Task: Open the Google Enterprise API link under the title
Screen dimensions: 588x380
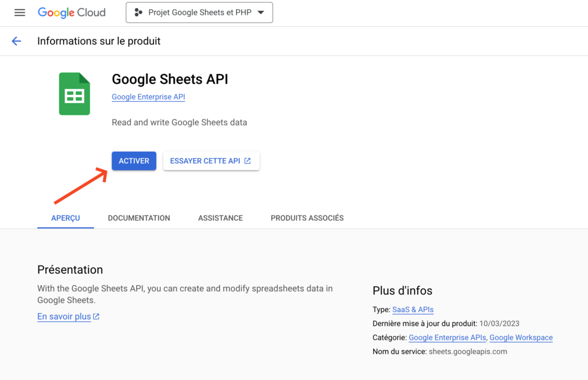Action: pyautogui.click(x=148, y=97)
